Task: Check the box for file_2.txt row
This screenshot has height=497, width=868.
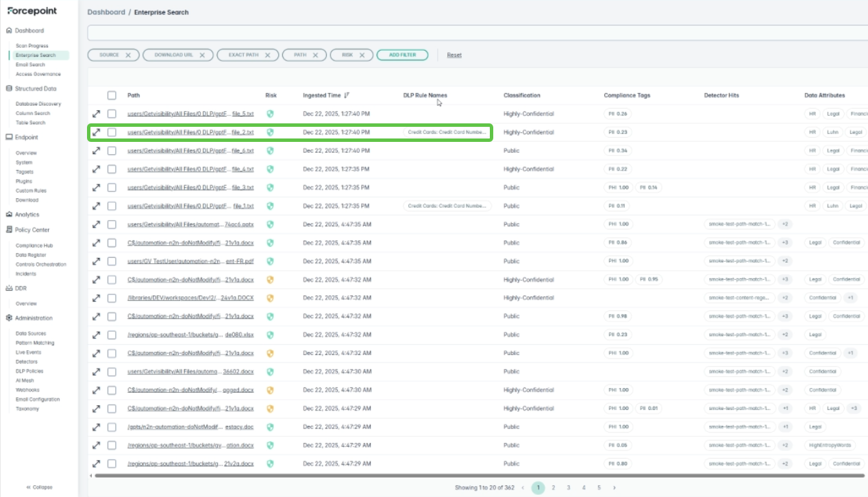Action: [x=112, y=132]
